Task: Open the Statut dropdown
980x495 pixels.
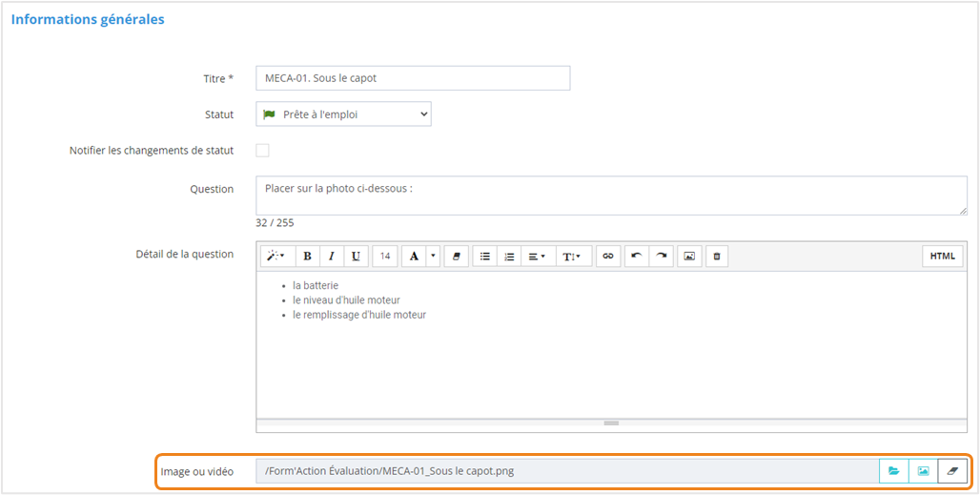Action: (x=343, y=114)
